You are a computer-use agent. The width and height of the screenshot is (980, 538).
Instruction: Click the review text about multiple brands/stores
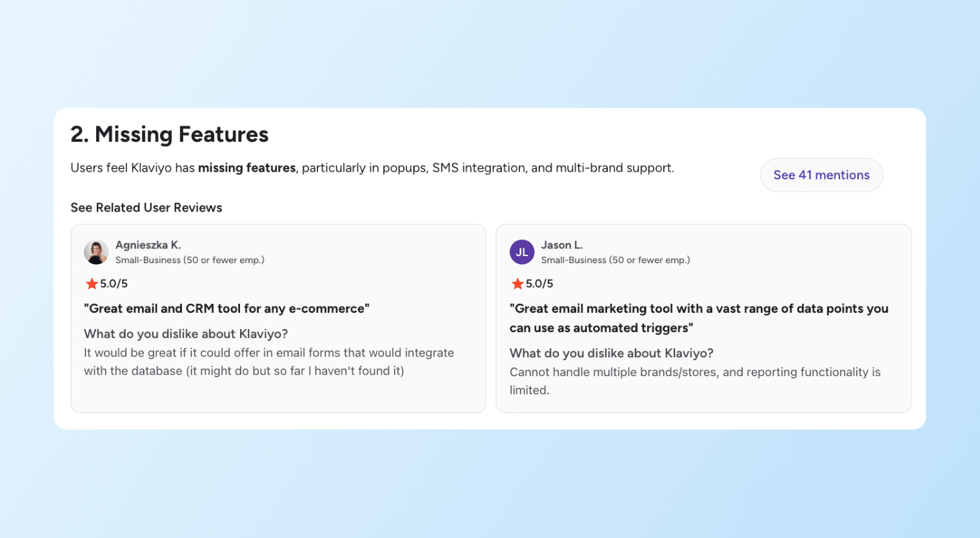[694, 381]
